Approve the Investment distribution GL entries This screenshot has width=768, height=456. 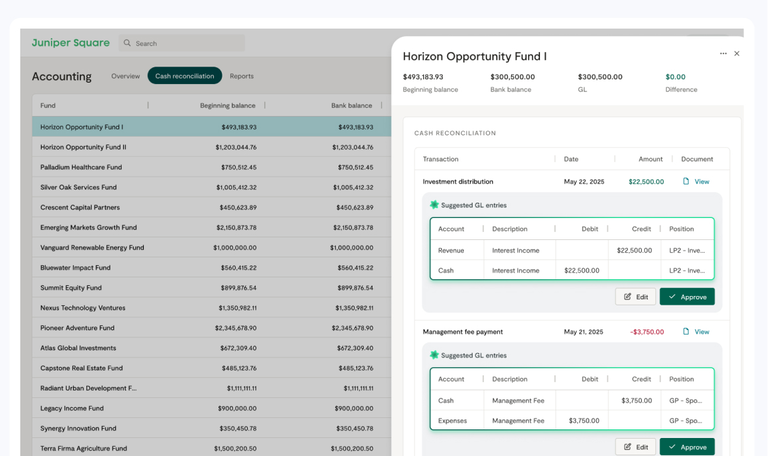click(x=687, y=297)
